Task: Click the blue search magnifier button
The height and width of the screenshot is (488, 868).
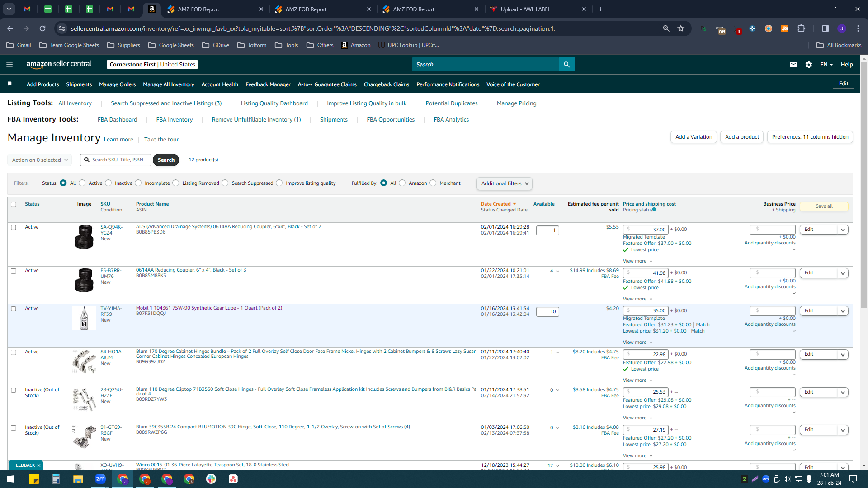Action: tap(566, 65)
